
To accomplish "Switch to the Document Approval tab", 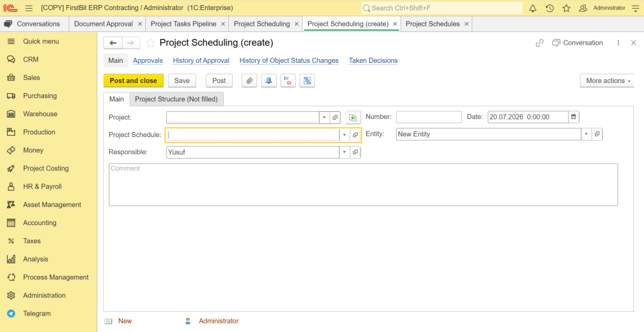I will click(x=104, y=24).
